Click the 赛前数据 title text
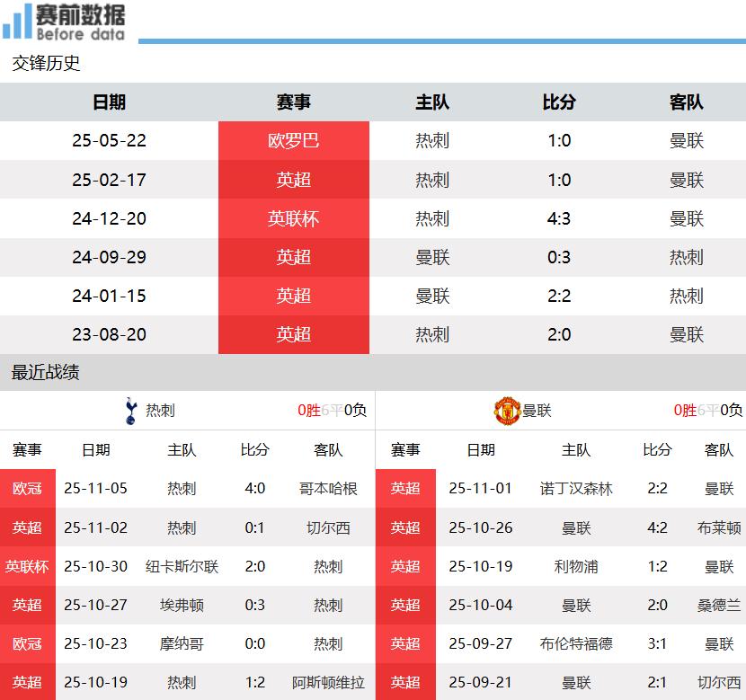The image size is (746, 700). pyautogui.click(x=81, y=15)
